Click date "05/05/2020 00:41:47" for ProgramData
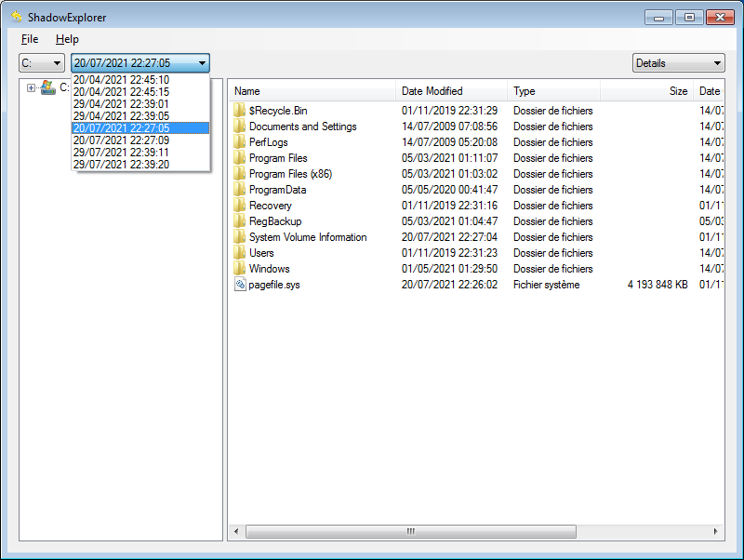This screenshot has height=560, width=744. (449, 190)
